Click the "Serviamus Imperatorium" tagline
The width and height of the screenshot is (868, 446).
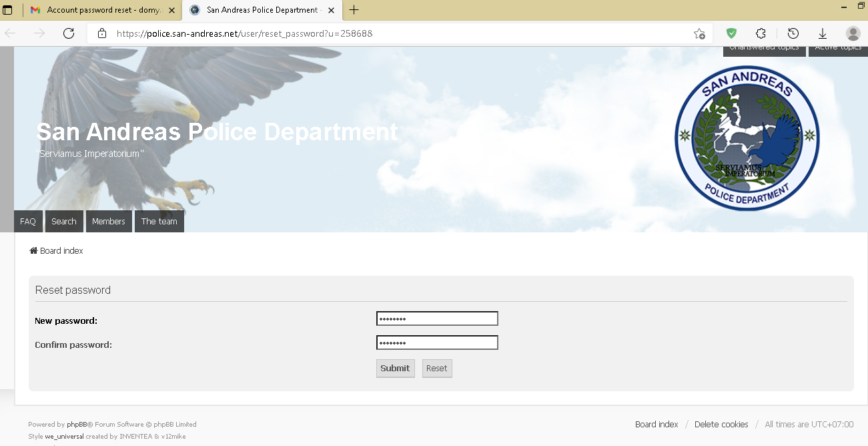[90, 153]
